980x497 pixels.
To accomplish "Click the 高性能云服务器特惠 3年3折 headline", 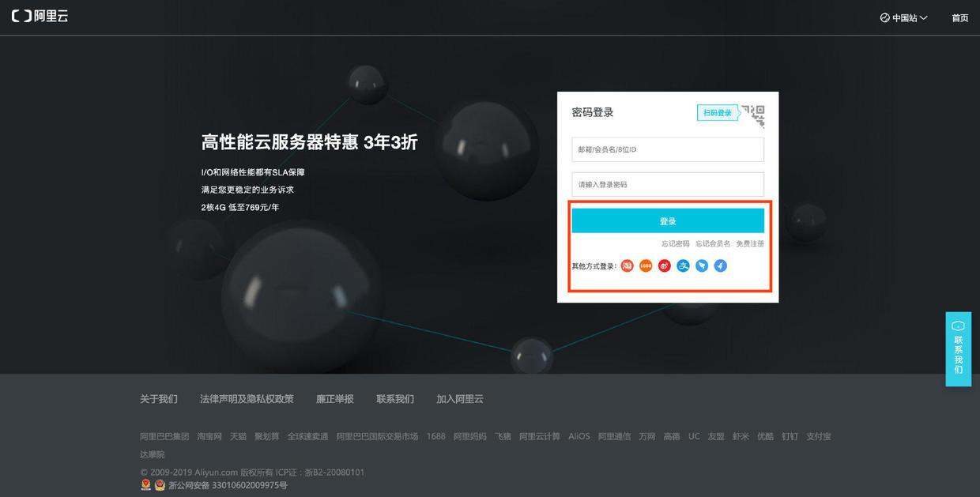I will point(310,142).
